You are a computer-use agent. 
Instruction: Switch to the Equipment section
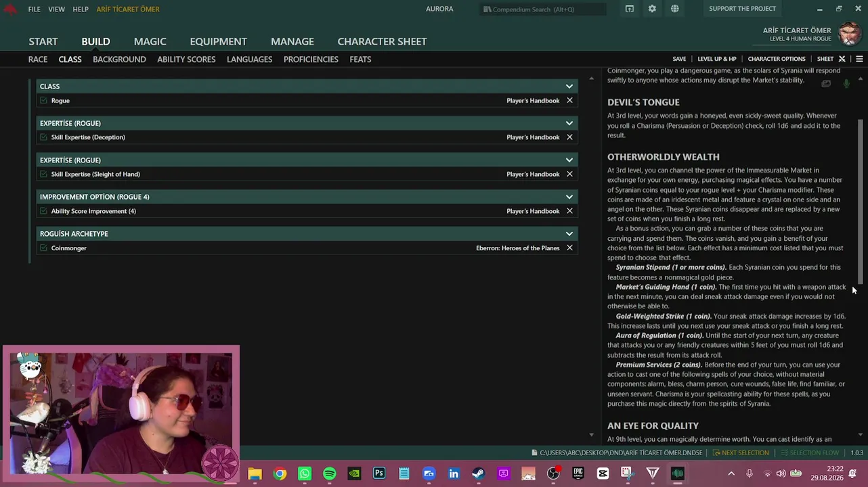pyautogui.click(x=219, y=41)
